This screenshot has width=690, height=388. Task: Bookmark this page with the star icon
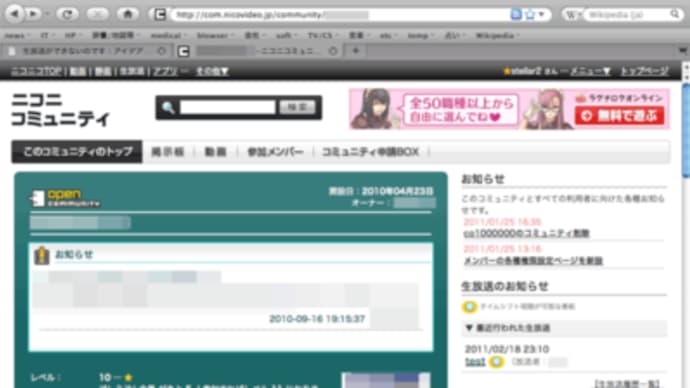530,15
